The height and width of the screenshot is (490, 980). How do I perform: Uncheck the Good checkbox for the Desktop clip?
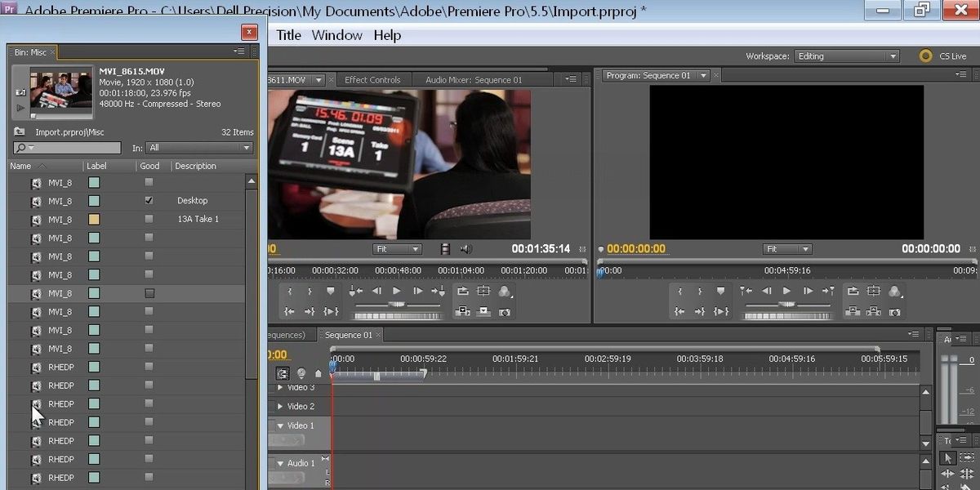coord(148,200)
